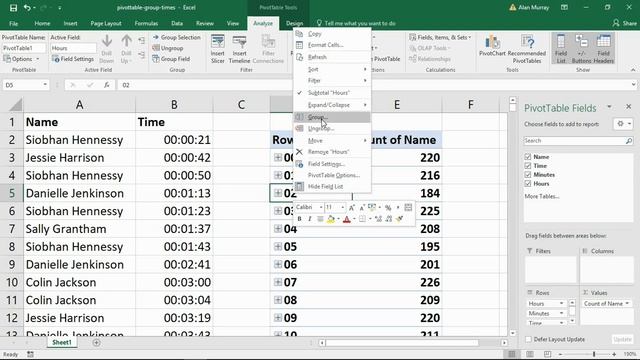Uncheck the Minutes field checkbox

(528, 175)
